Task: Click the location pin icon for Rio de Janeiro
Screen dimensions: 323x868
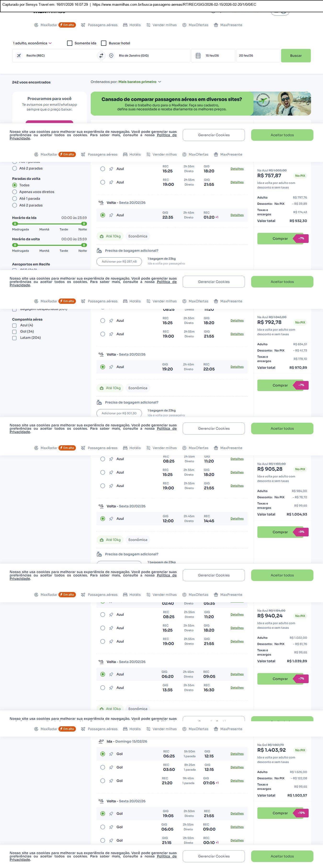Action: click(x=111, y=56)
